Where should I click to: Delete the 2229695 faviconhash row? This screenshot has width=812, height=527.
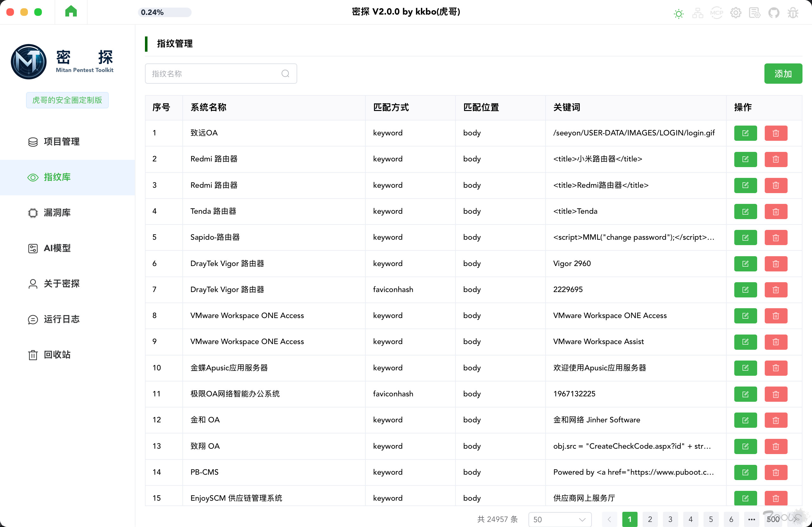tap(776, 290)
